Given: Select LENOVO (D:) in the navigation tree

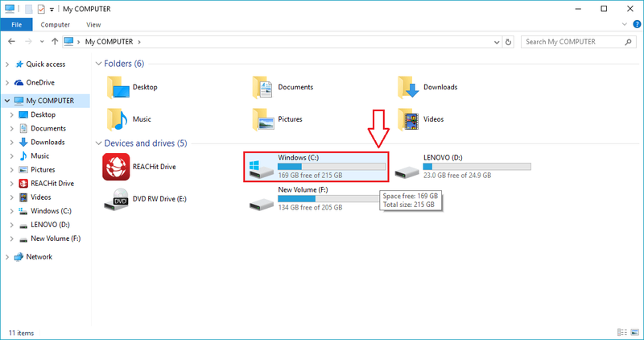Looking at the screenshot, I should 50,225.
